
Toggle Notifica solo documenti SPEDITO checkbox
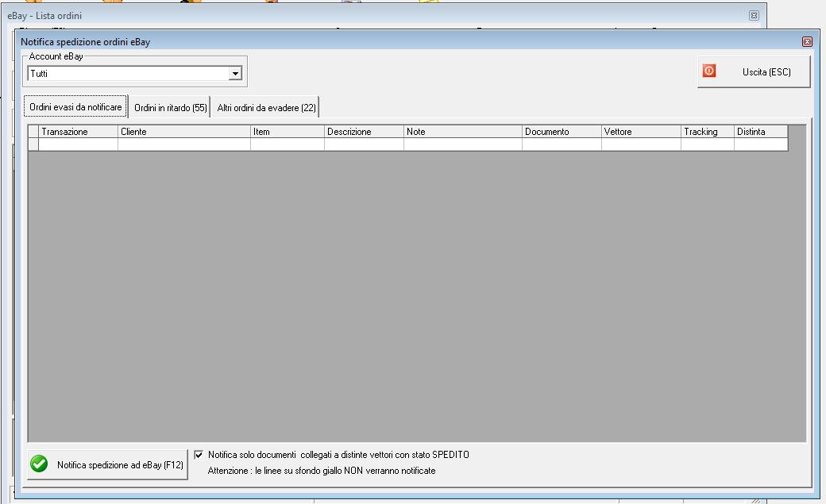click(x=199, y=455)
